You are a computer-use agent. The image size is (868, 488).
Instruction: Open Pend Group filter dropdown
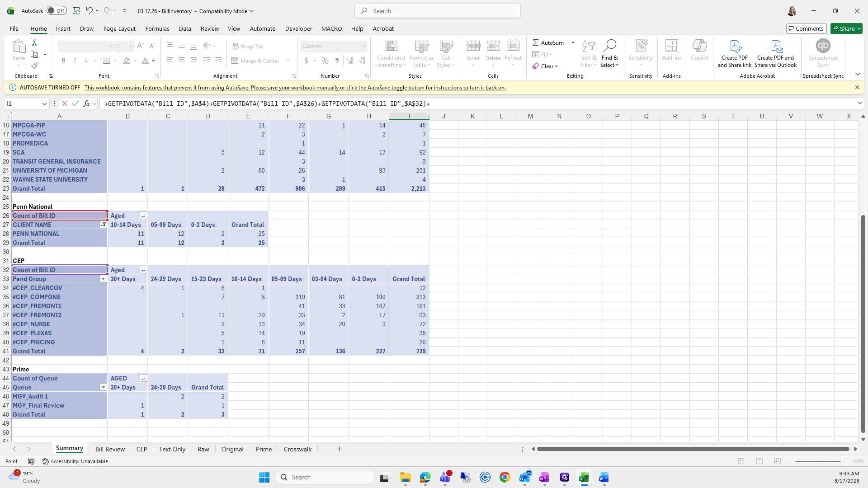point(103,279)
